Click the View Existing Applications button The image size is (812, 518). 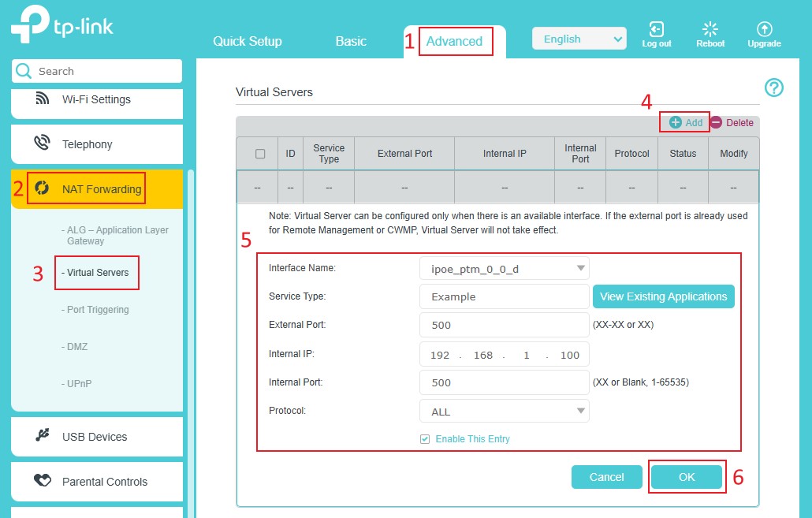click(x=663, y=296)
